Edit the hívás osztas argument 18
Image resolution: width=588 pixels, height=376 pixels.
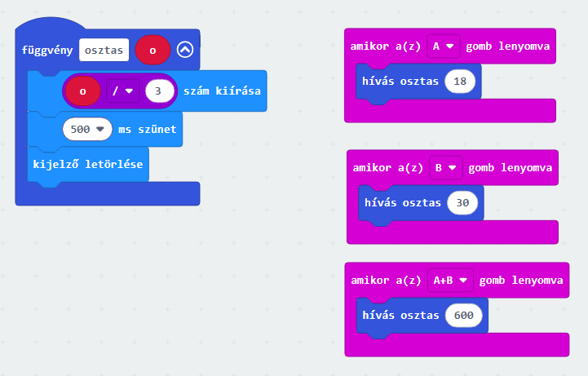tap(458, 82)
